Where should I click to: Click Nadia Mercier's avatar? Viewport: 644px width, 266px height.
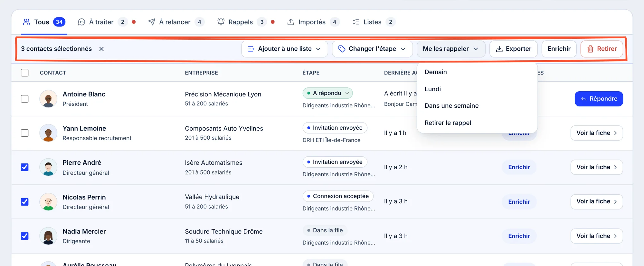[48, 236]
